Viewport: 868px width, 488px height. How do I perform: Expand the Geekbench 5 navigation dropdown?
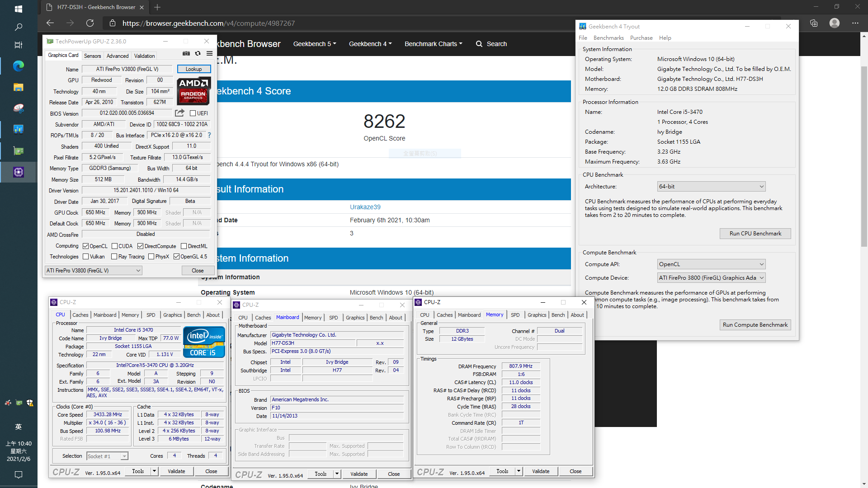[315, 44]
